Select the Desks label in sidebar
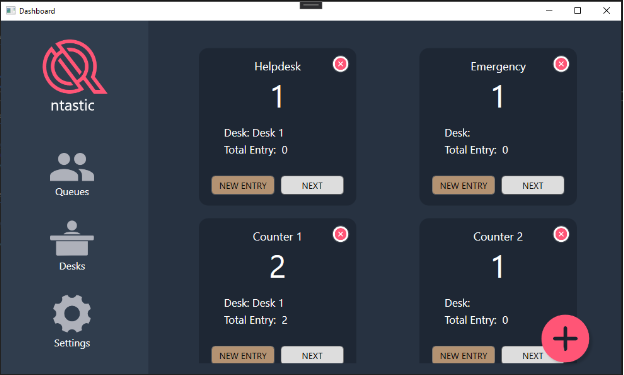Screen dimensions: 624x375 [x=72, y=266]
